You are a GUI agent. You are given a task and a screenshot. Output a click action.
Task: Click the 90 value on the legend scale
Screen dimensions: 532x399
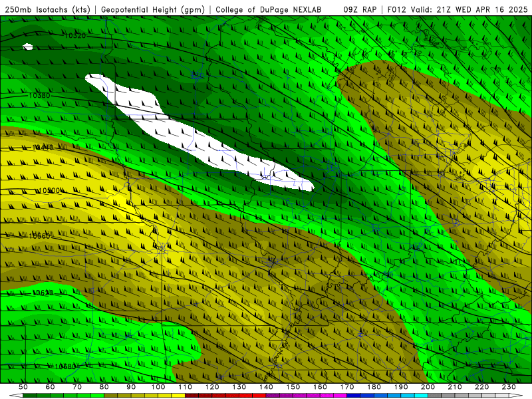click(131, 387)
